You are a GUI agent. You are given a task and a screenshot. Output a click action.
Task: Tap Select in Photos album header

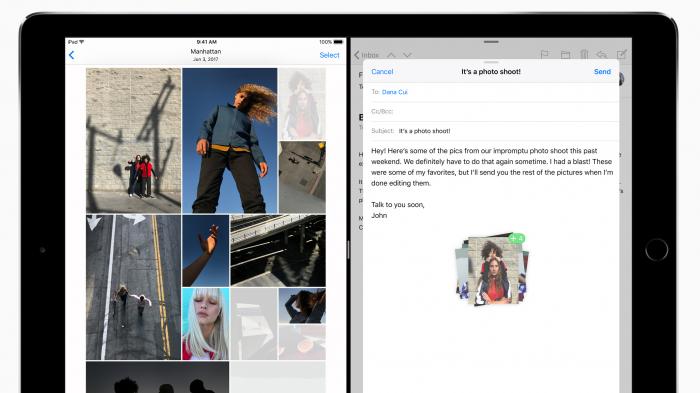pos(329,55)
